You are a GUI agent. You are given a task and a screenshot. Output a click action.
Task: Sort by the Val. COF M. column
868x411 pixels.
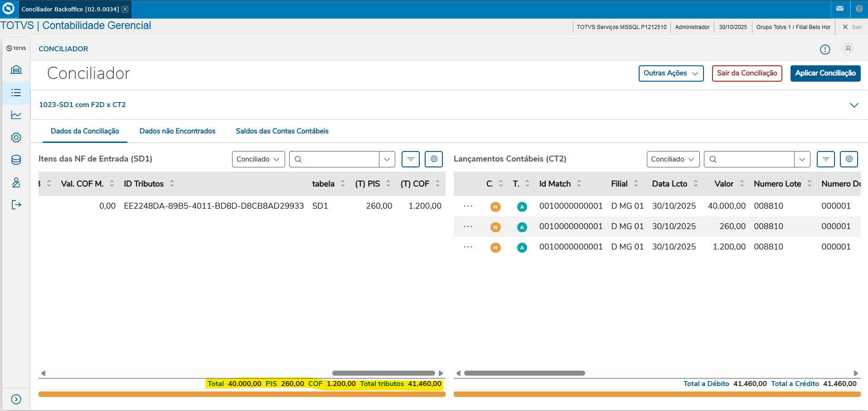click(x=112, y=184)
